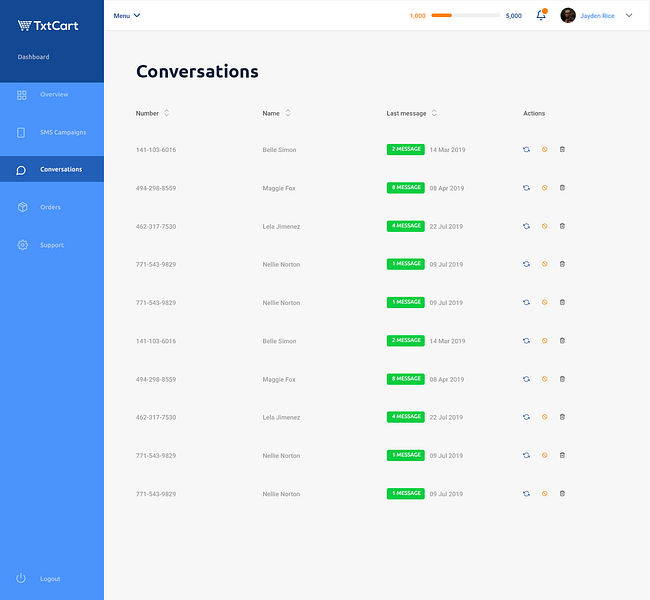Open the Overview grid icon in sidebar
Viewport: 650px width, 600px height.
coord(22,95)
